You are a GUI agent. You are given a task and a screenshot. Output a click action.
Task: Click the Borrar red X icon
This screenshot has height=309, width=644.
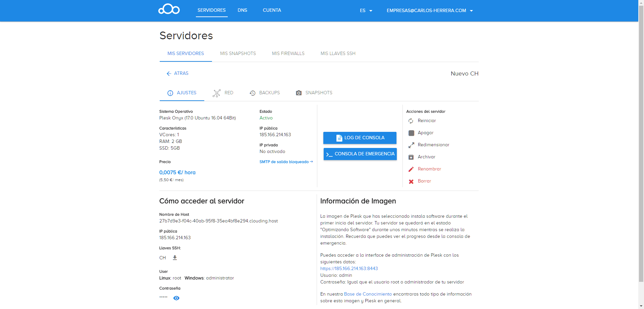click(411, 182)
